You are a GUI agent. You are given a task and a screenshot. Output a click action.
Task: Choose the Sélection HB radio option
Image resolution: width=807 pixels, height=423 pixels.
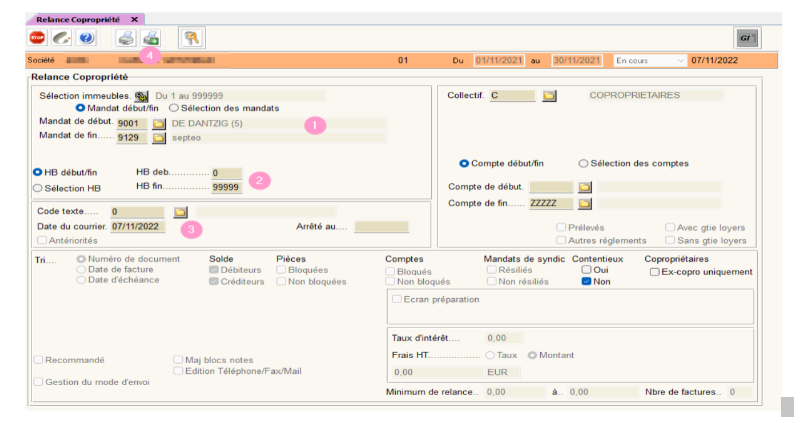click(38, 187)
